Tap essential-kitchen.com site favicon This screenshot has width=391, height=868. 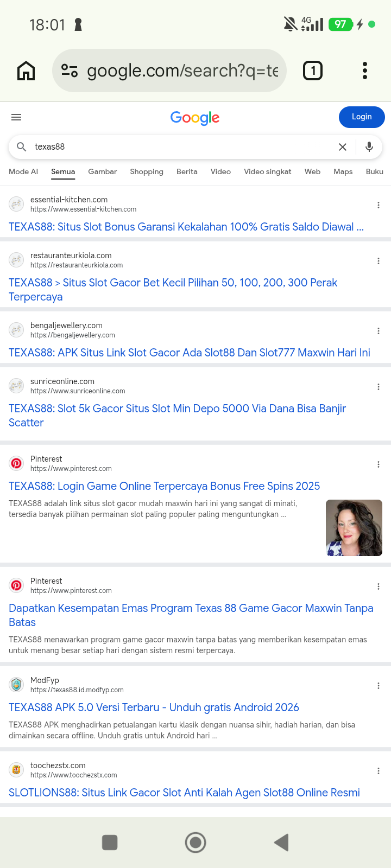16,204
